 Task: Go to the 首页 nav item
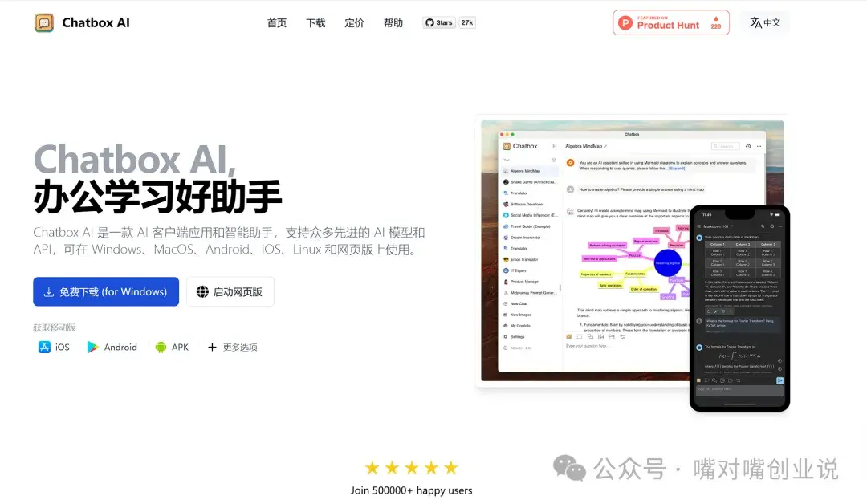point(276,22)
